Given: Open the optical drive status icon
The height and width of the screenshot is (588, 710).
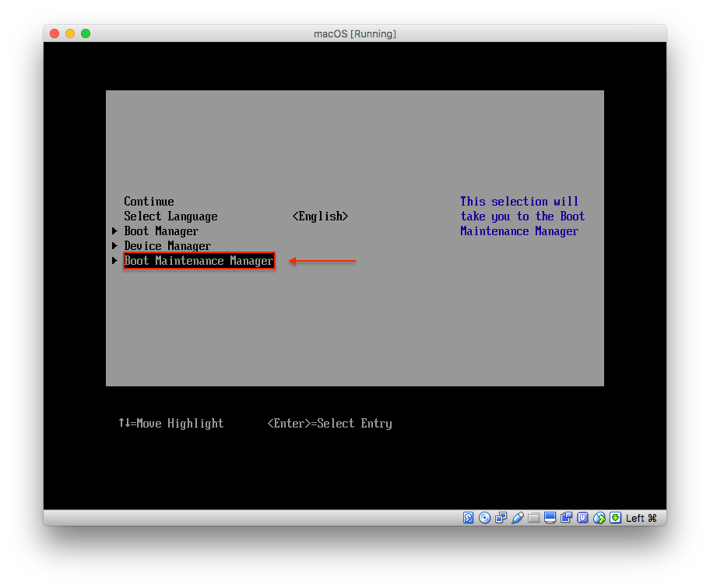Looking at the screenshot, I should tap(484, 518).
